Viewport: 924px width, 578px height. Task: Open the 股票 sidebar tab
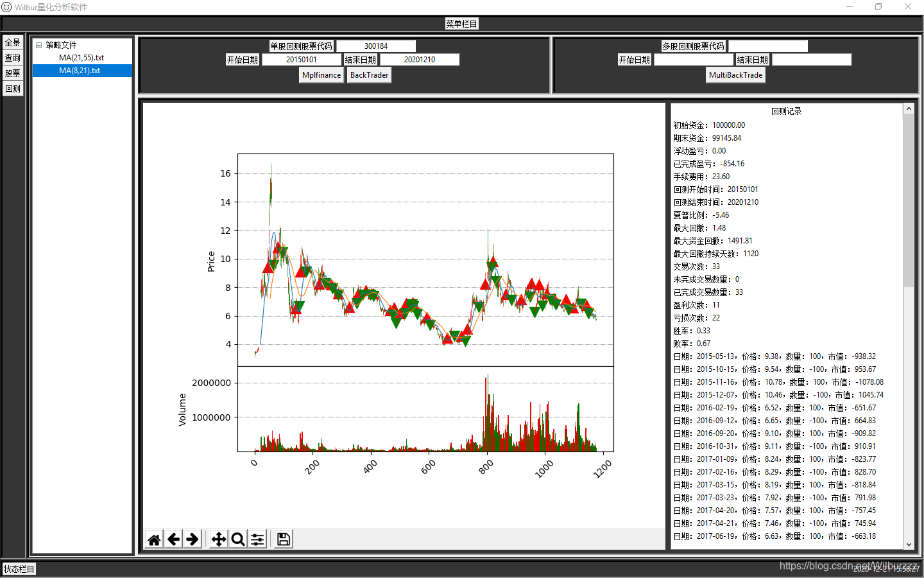coord(13,74)
